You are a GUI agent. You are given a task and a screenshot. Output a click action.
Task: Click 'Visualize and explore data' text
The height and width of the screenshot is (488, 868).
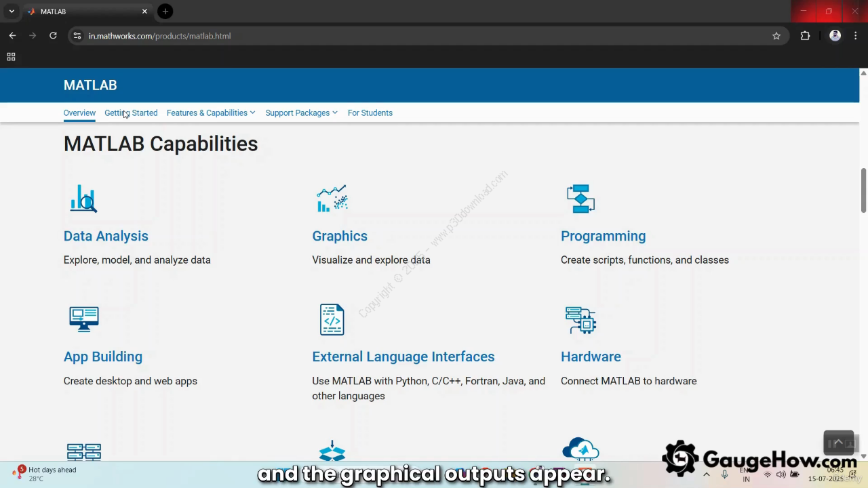371,260
